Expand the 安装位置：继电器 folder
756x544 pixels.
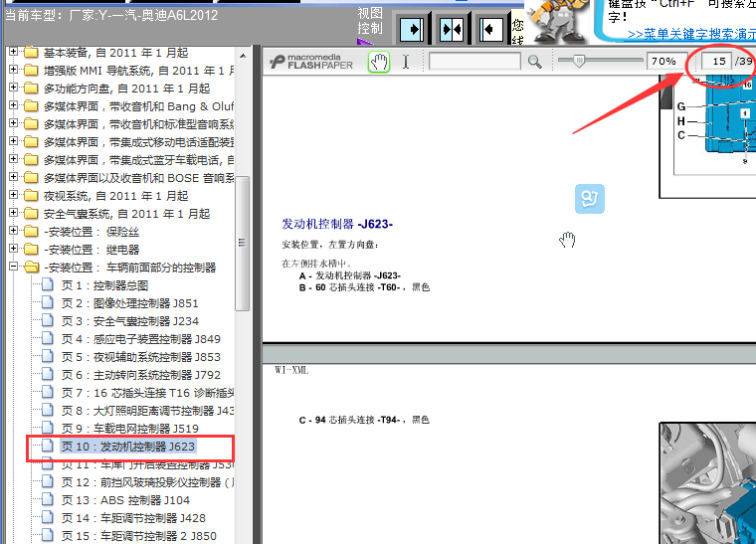tap(14, 249)
